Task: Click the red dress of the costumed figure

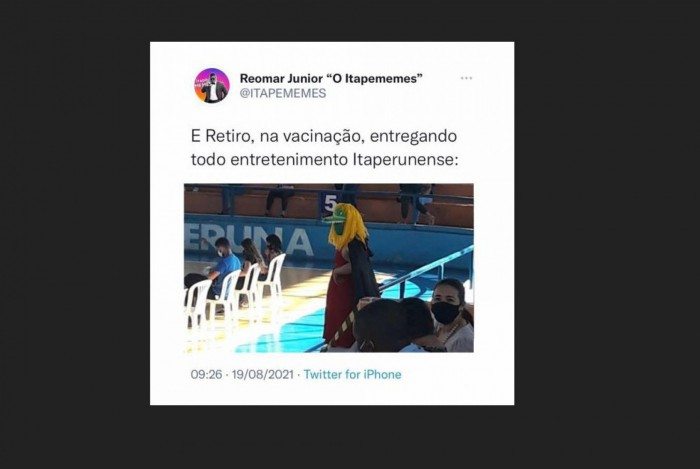Action: (340, 297)
